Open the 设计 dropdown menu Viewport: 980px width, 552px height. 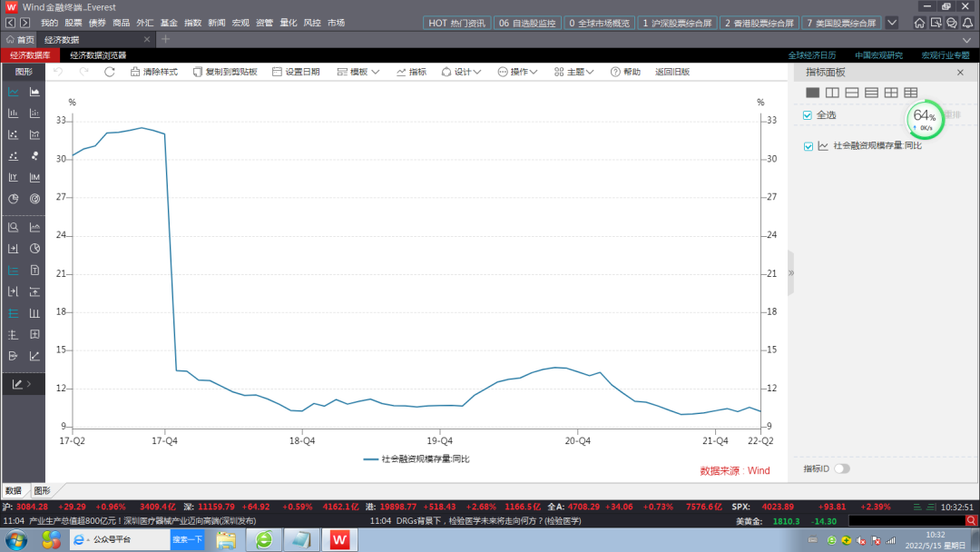coord(461,72)
